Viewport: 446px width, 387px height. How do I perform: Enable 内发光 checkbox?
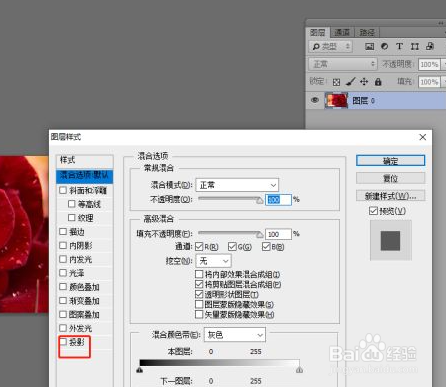click(63, 259)
